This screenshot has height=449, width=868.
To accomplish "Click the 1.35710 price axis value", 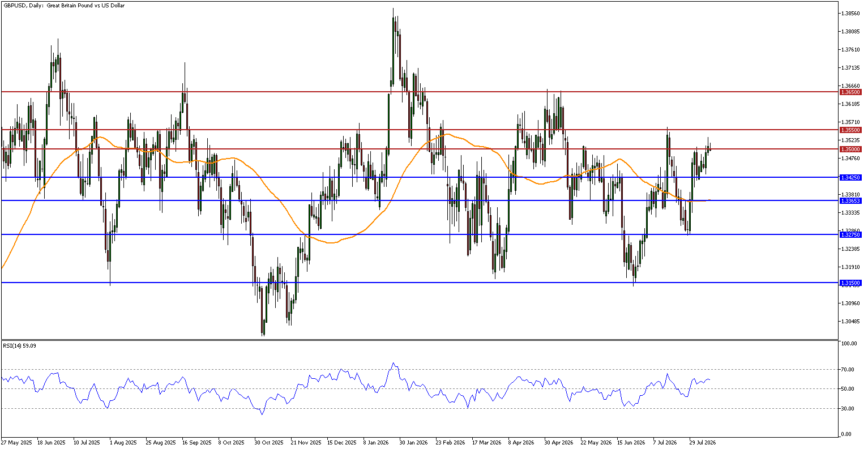I will pos(851,122).
